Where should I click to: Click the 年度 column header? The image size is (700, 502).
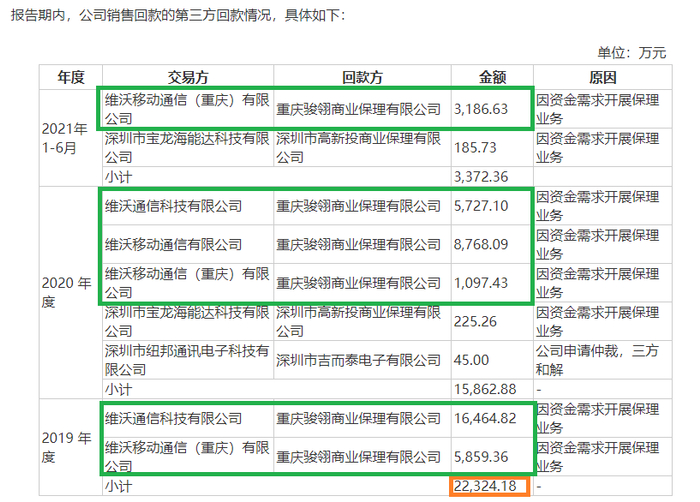coord(71,77)
